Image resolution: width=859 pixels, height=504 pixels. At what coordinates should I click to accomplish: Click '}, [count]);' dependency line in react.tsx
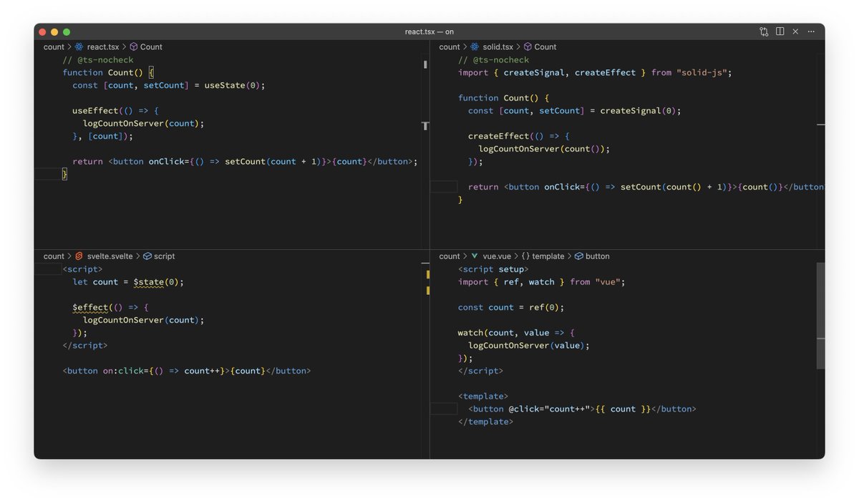coord(102,136)
